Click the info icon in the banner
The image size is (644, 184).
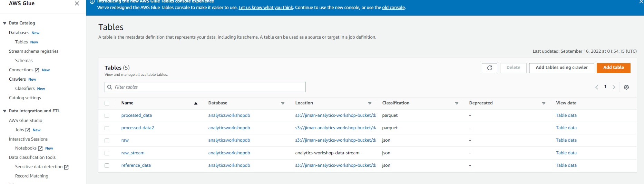tap(92, 2)
